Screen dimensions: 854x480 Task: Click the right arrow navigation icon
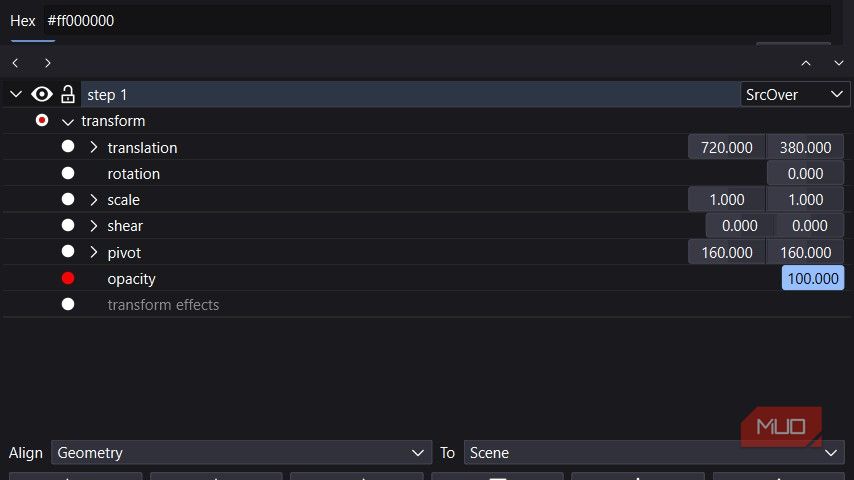click(x=48, y=63)
